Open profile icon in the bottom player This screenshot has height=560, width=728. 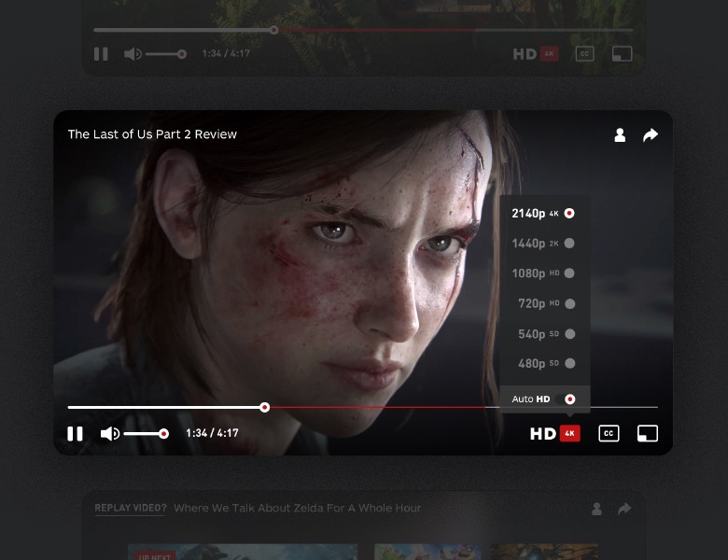597,509
